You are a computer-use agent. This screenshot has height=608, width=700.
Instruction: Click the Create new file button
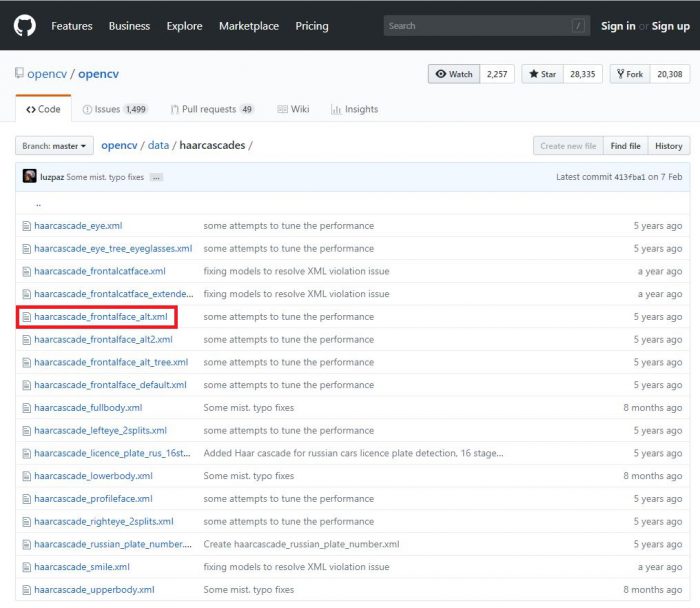tap(568, 146)
